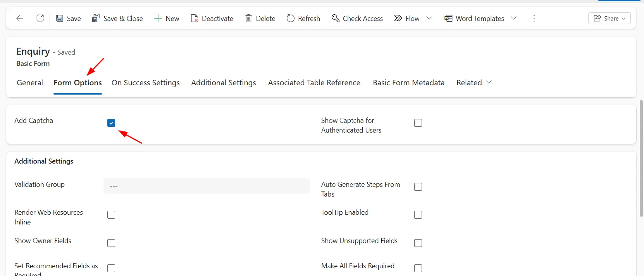Click the Share button

(609, 18)
